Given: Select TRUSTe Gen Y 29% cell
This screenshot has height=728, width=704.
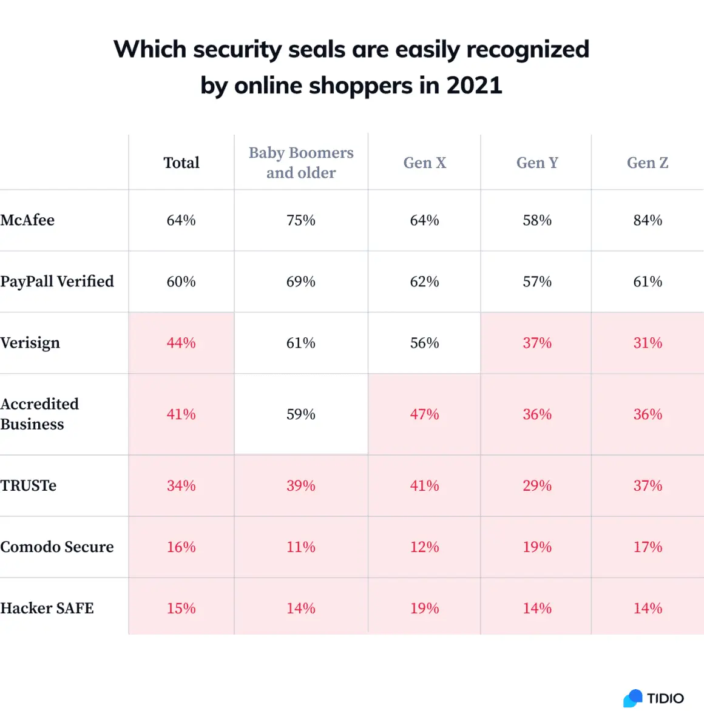Looking at the screenshot, I should click(537, 485).
